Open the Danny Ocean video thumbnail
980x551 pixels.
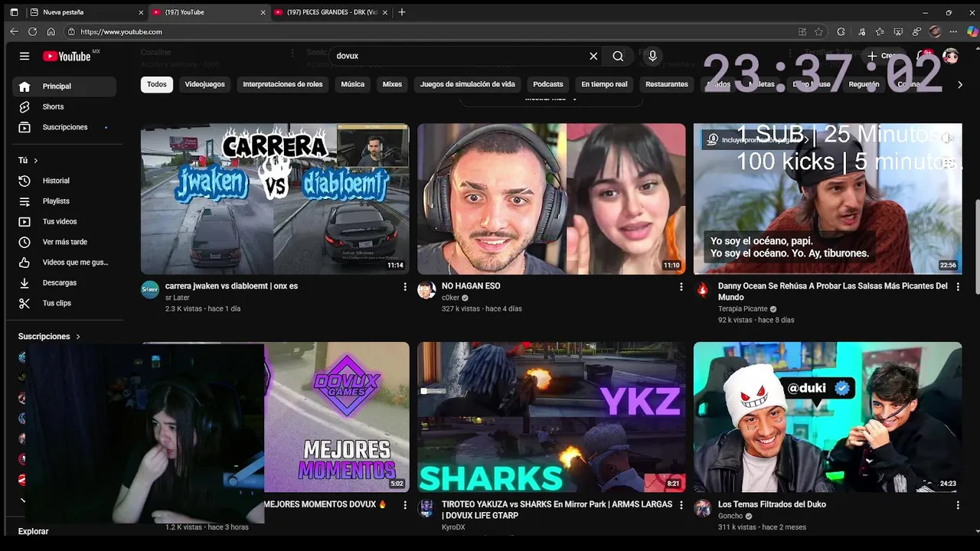point(828,199)
